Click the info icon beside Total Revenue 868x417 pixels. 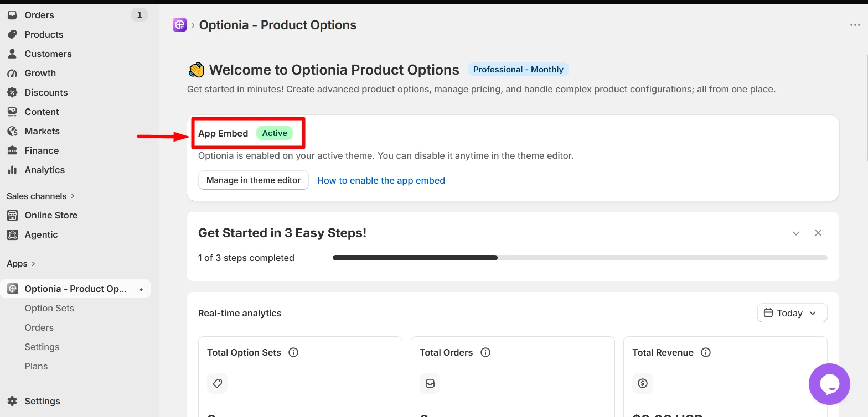pyautogui.click(x=706, y=352)
